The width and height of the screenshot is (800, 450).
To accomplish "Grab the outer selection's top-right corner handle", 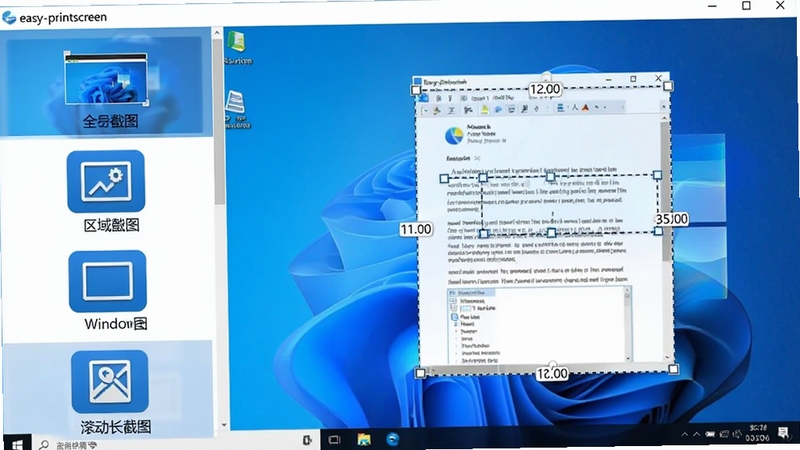I will tap(668, 86).
